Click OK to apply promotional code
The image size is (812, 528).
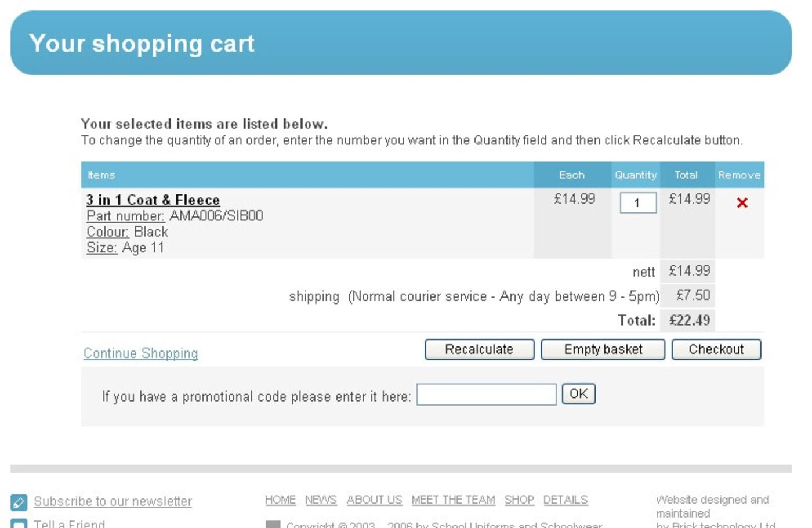tap(578, 394)
